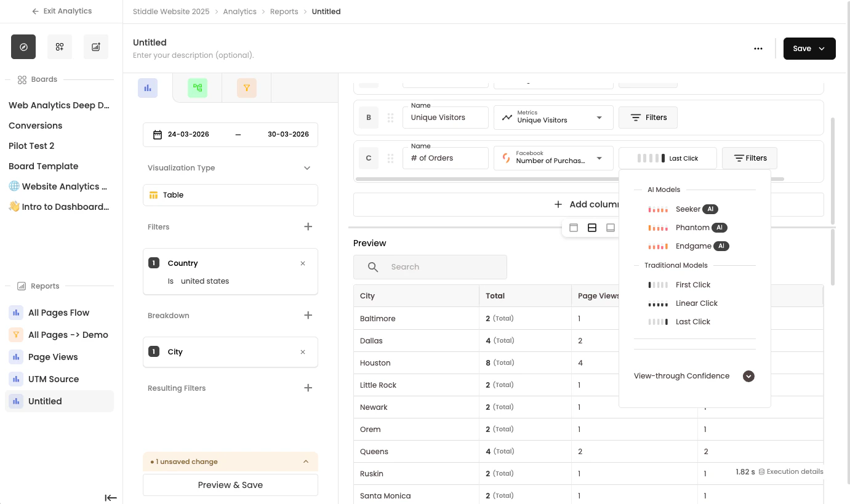
Task: Open the Conversions board
Action: click(x=36, y=126)
